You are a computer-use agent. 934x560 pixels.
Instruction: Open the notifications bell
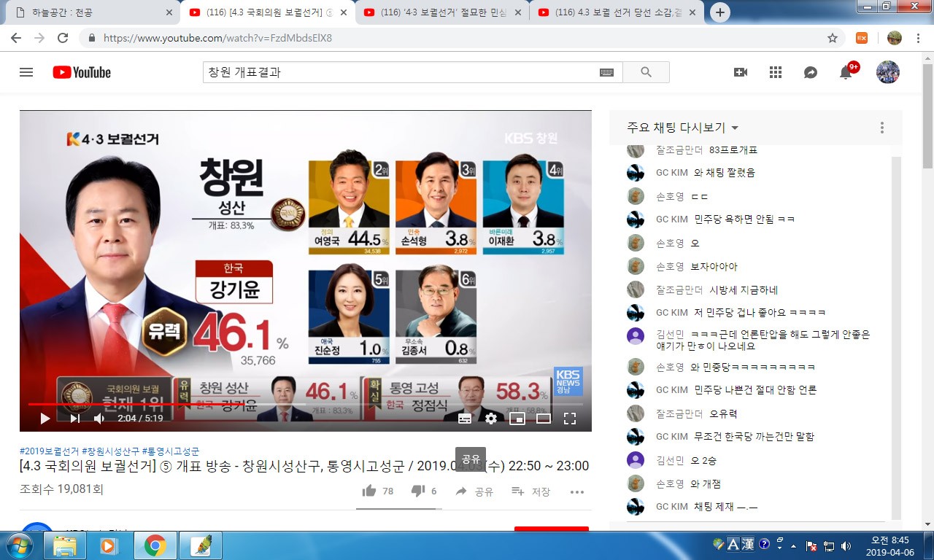click(x=846, y=72)
